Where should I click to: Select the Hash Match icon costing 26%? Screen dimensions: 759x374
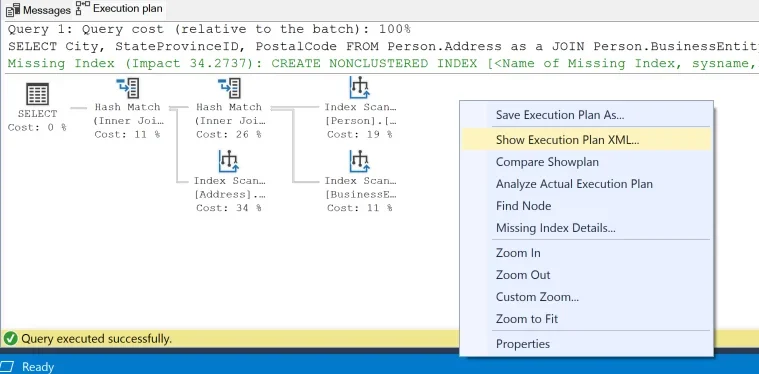click(229, 88)
